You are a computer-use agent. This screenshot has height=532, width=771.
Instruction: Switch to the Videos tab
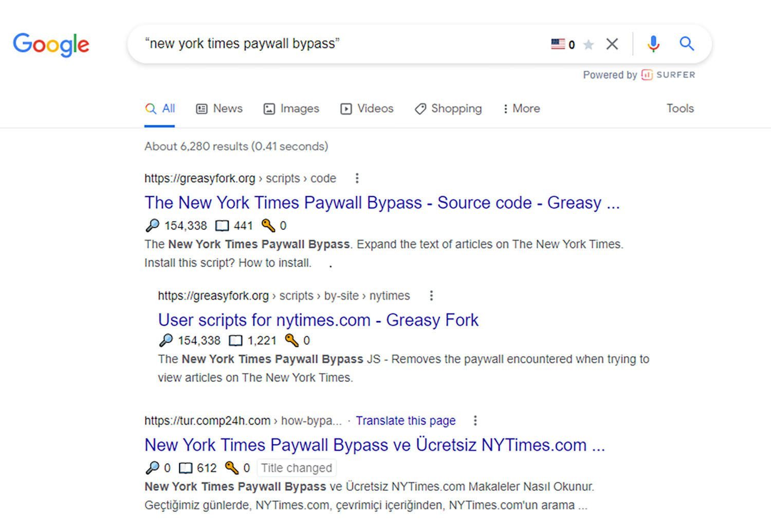coord(367,108)
